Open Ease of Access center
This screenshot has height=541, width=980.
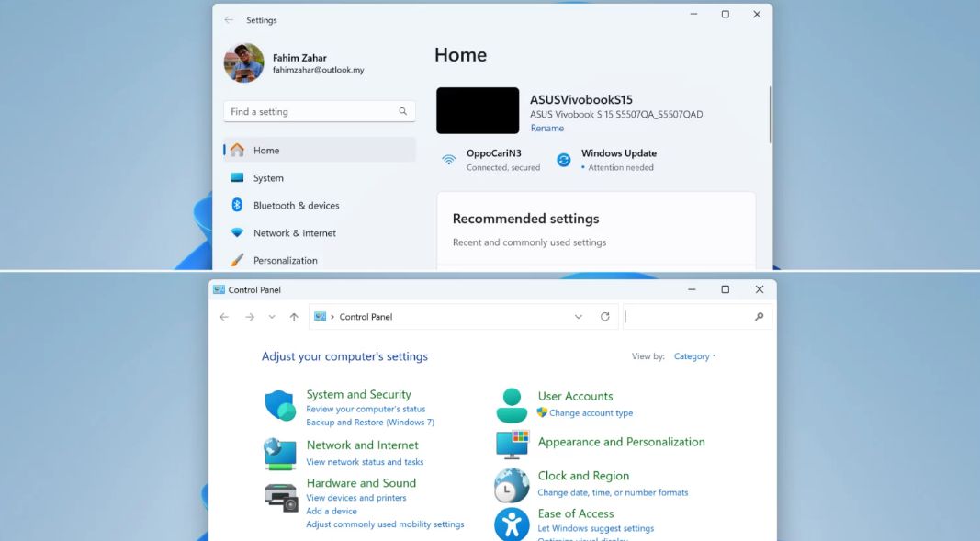pyautogui.click(x=576, y=513)
